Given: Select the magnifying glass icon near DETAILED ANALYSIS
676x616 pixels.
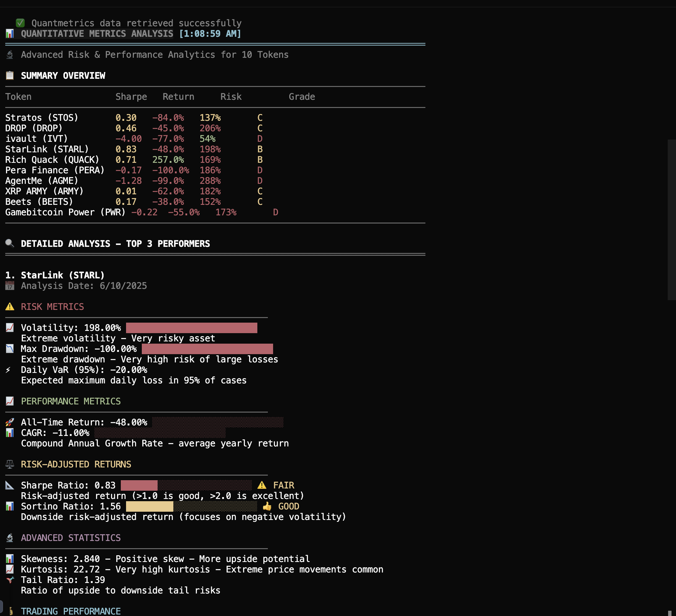Looking at the screenshot, I should pyautogui.click(x=9, y=243).
